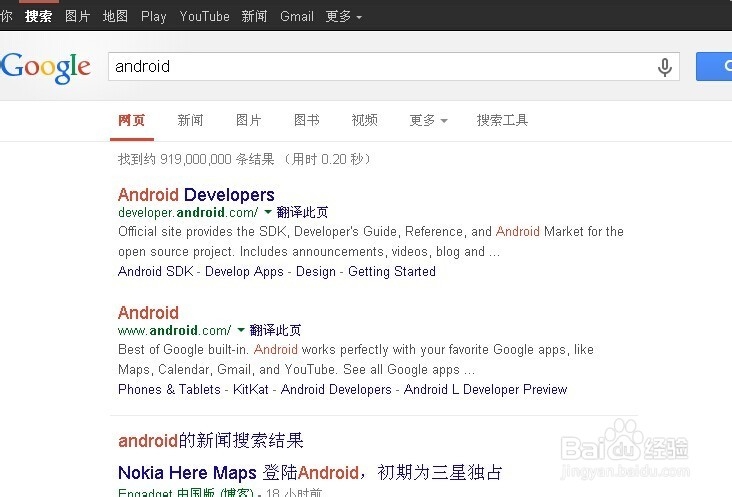Switch to the 新闻 results tab
The height and width of the screenshot is (497, 732).
pyautogui.click(x=190, y=120)
